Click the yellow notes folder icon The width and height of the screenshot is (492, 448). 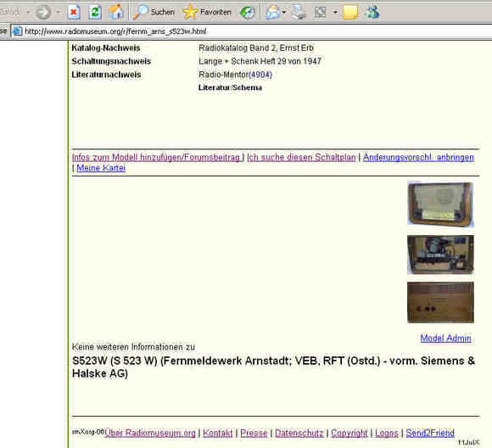(x=350, y=13)
